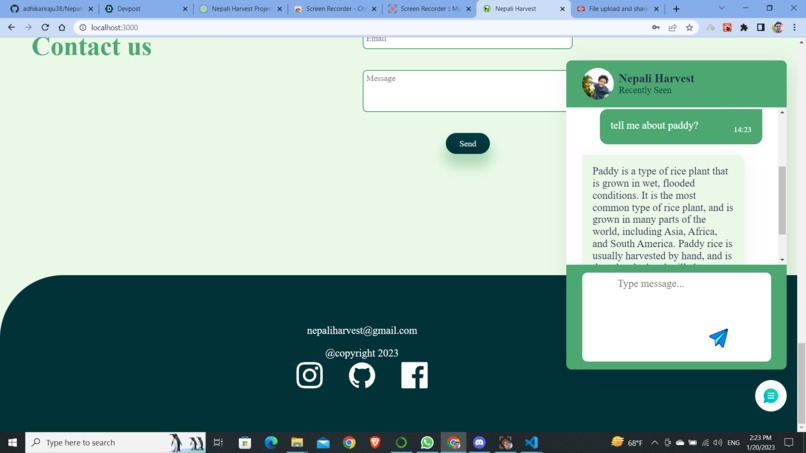The height and width of the screenshot is (453, 806).
Task: Open Chrome three-dot menu
Action: (x=794, y=27)
